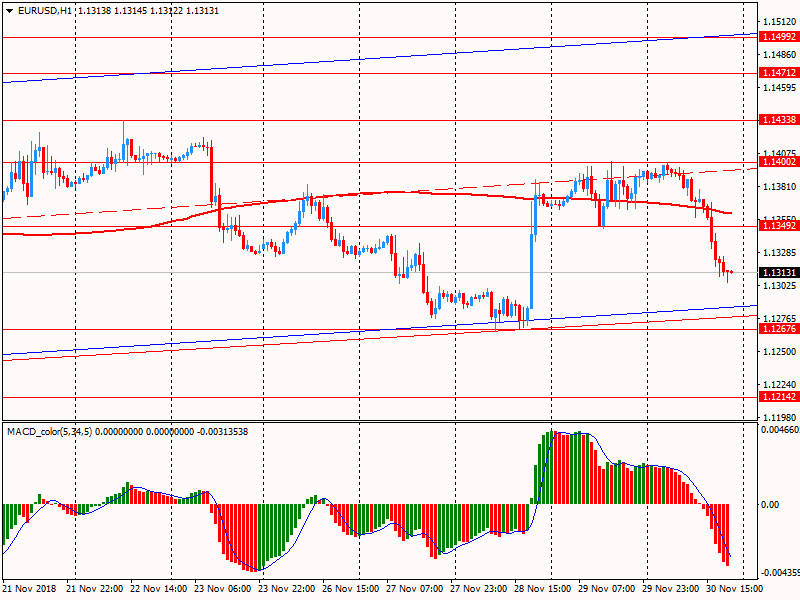Click the 1.13285 price axis tick
Screen dimensions: 800x600
point(779,253)
